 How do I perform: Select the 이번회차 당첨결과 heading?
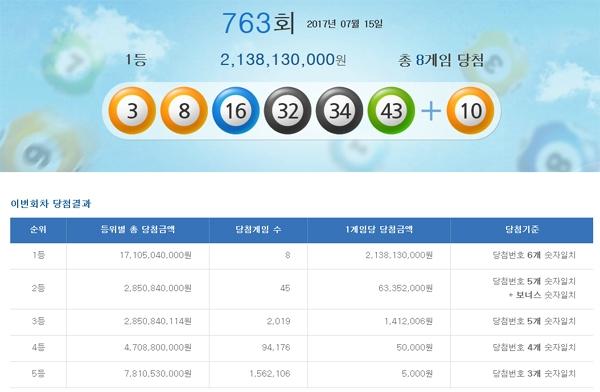[51, 204]
